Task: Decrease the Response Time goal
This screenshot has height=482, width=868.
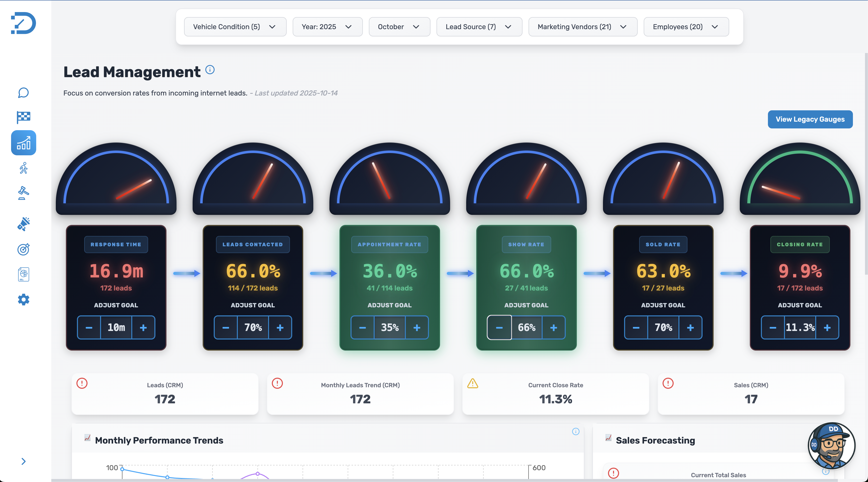Action: pos(89,327)
